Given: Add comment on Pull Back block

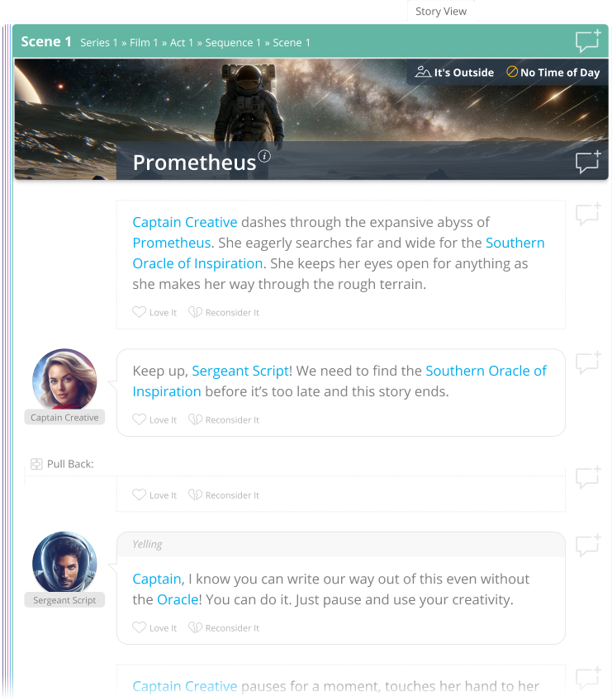Looking at the screenshot, I should tap(587, 478).
